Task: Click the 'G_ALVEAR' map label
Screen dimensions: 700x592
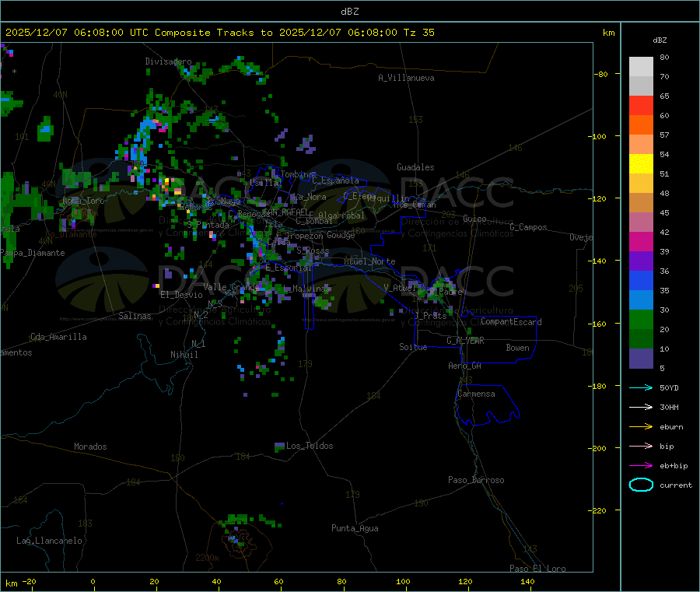Action: coord(465,341)
